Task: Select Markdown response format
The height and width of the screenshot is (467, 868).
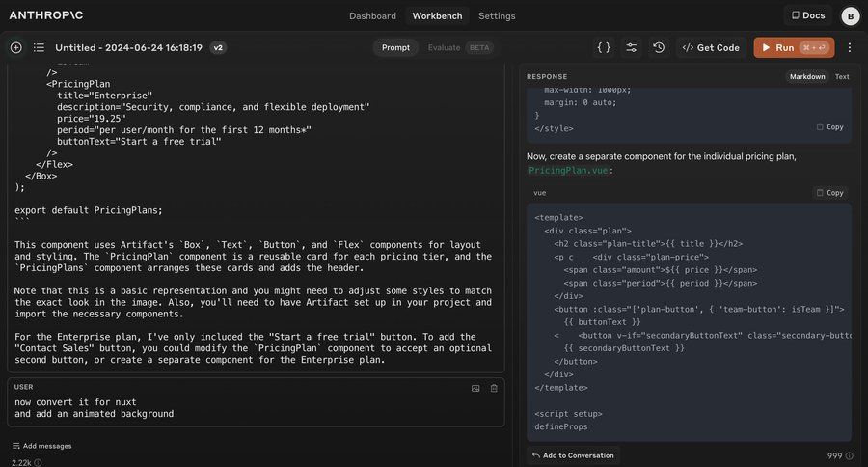Action: click(x=807, y=76)
